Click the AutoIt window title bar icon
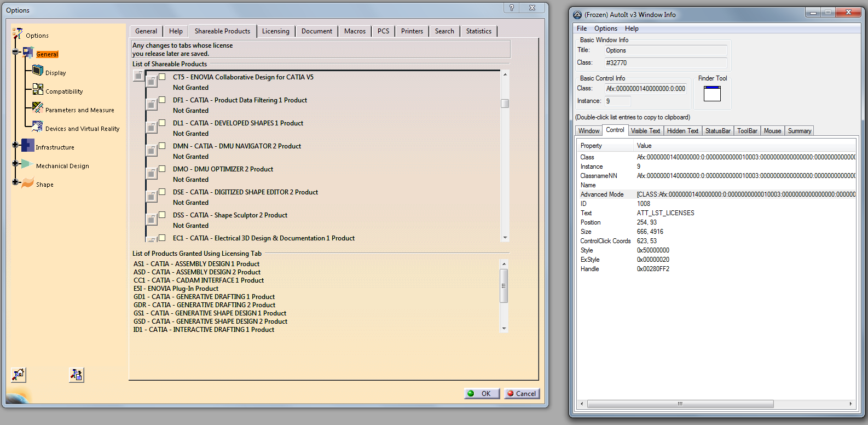Screen dimensions: 868x425 [x=577, y=15]
